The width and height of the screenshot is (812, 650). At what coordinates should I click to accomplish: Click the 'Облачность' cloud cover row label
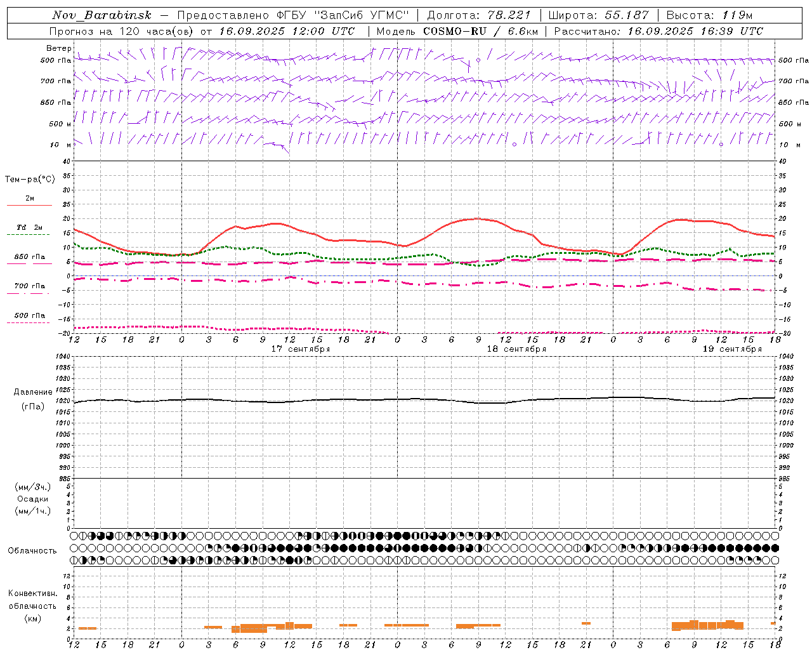[32, 551]
